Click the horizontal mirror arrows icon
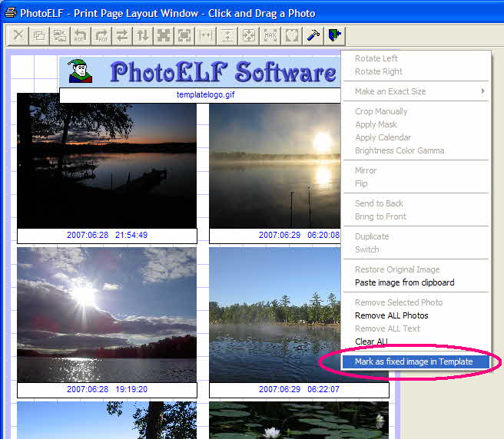 click(122, 35)
